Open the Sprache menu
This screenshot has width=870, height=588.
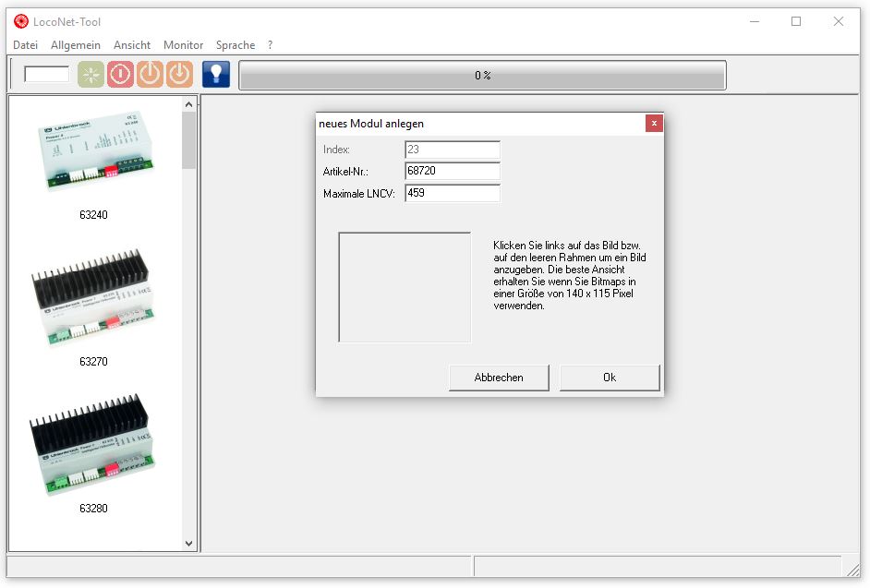click(x=236, y=45)
